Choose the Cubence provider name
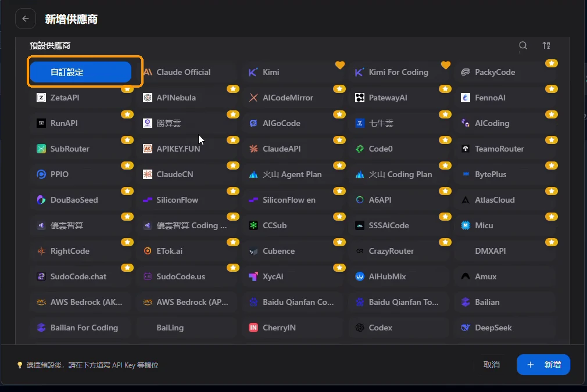587x392 pixels. (278, 251)
